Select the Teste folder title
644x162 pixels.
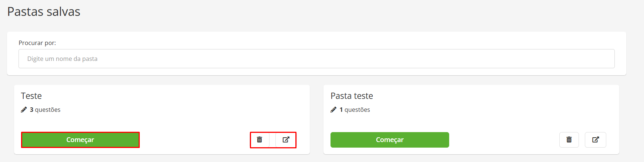coord(31,96)
